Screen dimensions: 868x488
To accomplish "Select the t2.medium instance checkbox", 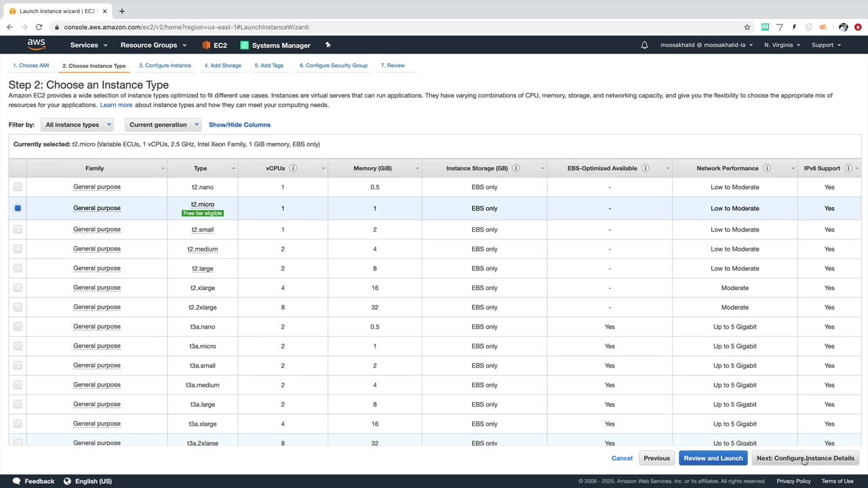I will 18,249.
